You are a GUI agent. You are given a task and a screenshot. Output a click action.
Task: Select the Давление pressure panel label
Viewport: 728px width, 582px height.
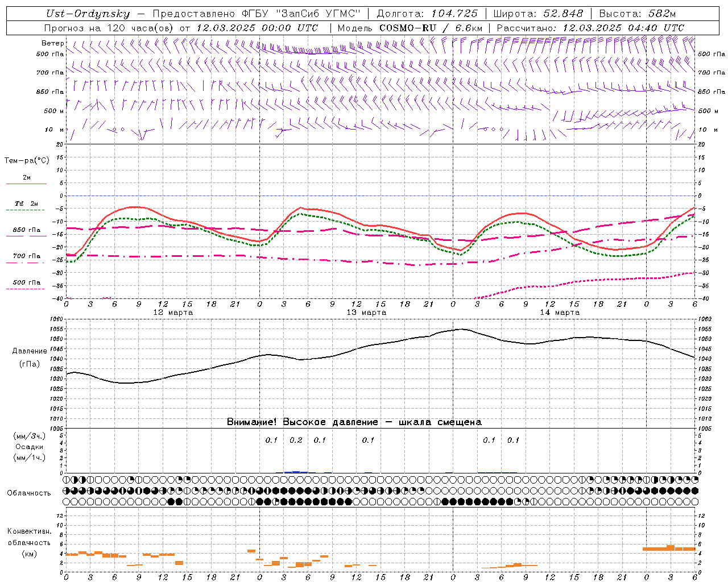click(x=30, y=351)
